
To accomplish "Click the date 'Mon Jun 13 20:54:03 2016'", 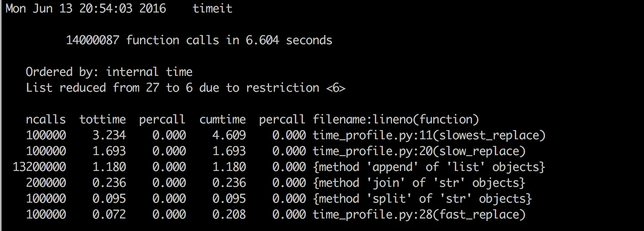I will [x=85, y=9].
